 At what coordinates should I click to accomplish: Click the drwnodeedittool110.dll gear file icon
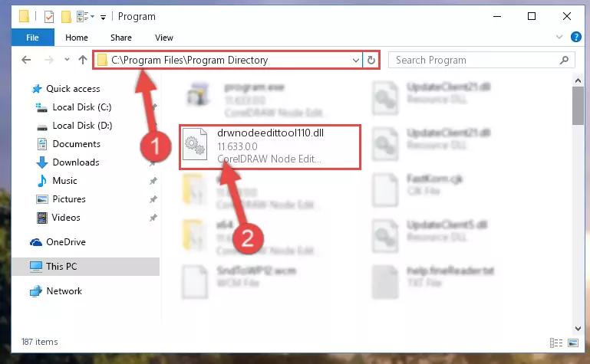click(x=195, y=145)
